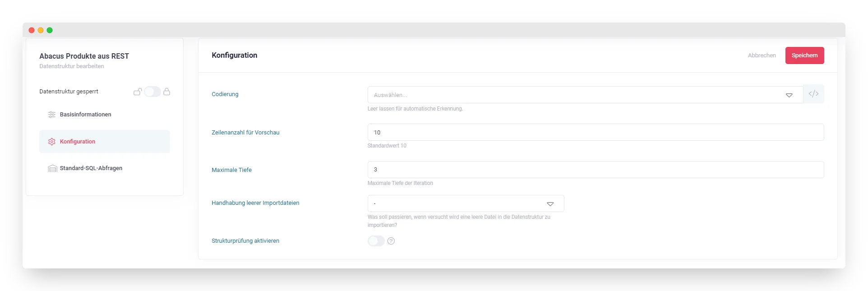This screenshot has width=868, height=291.
Task: Click the red close window button
Action: pyautogui.click(x=32, y=30)
